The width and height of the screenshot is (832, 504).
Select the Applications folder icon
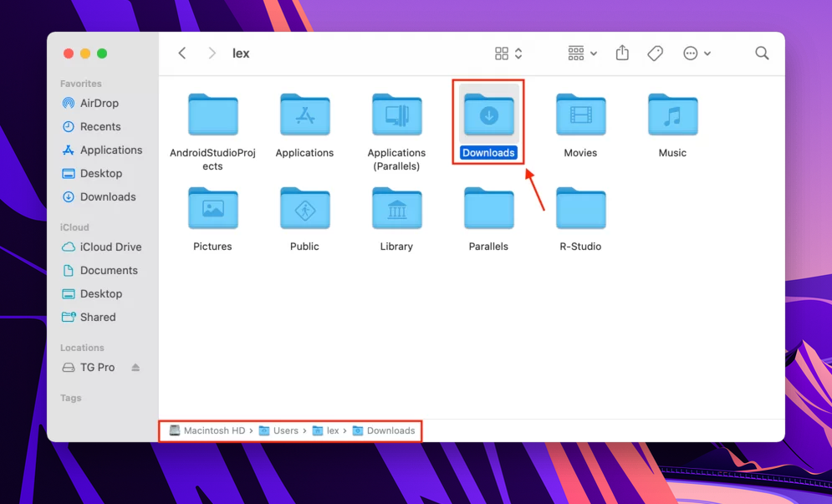coord(304,114)
